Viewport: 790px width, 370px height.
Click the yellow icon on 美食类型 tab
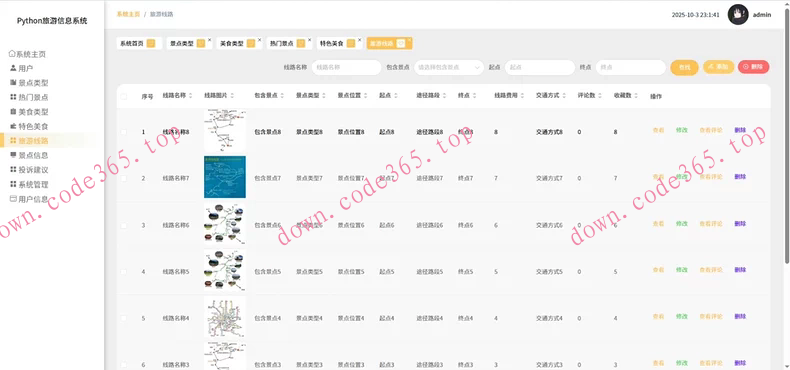click(250, 44)
